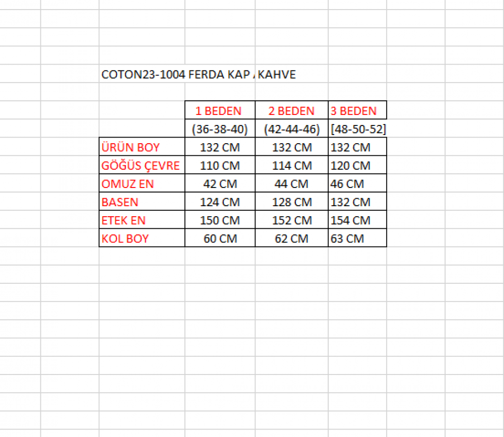Select the 60 CM sleeve cell

click(220, 238)
